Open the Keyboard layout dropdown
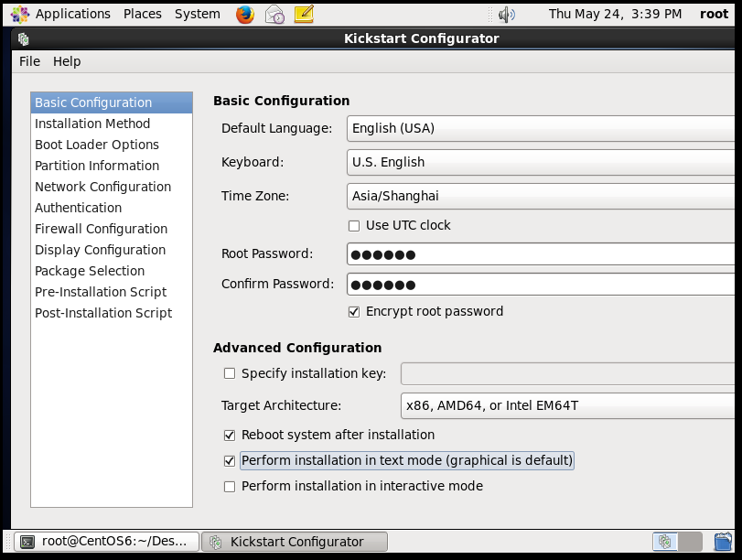 tap(541, 162)
